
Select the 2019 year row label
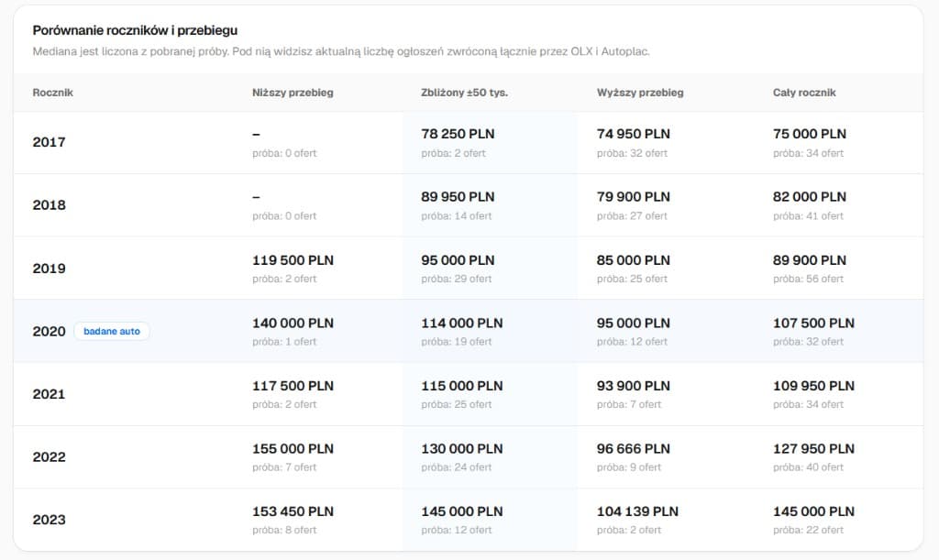49,268
